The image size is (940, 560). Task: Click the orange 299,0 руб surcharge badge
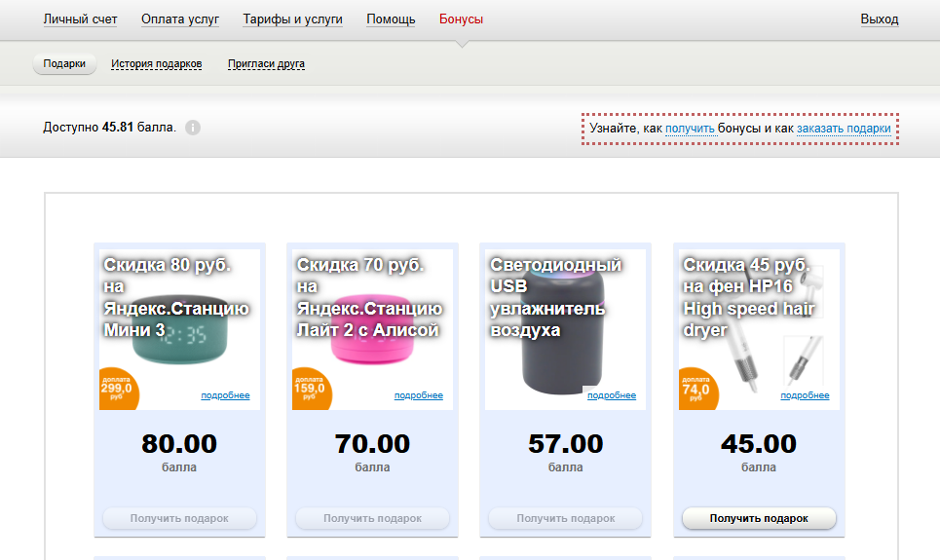tap(119, 389)
